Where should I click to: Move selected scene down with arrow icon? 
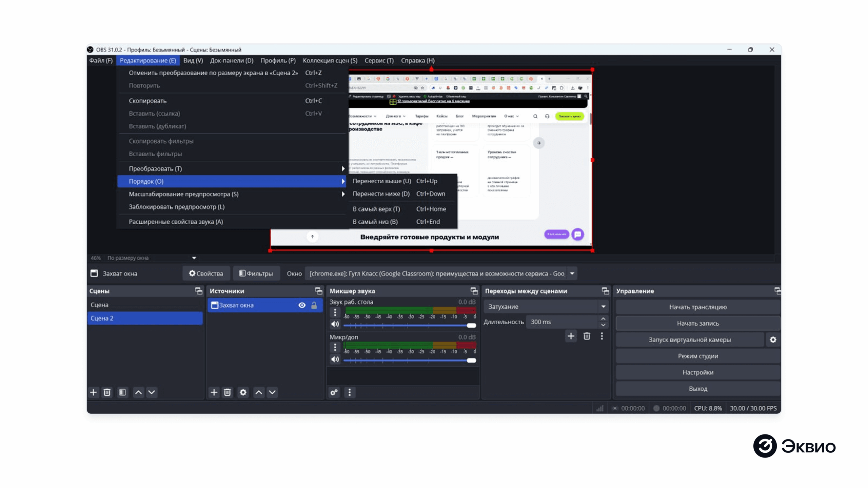coord(152,392)
